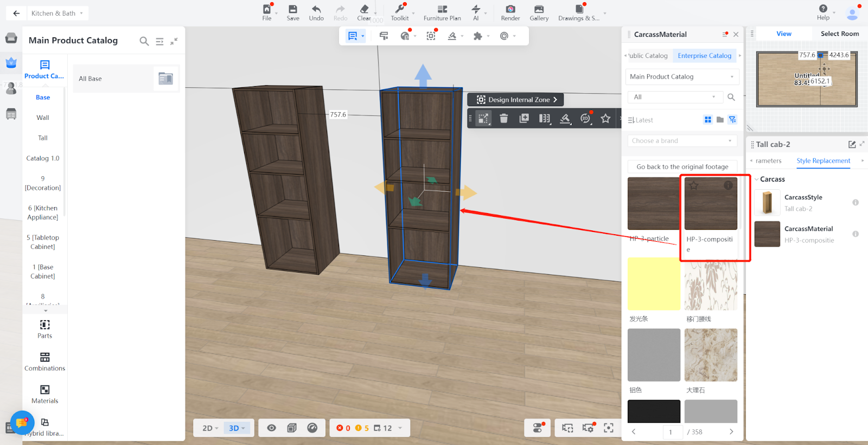Click the star favorite icon in floating toolbar

tap(605, 118)
